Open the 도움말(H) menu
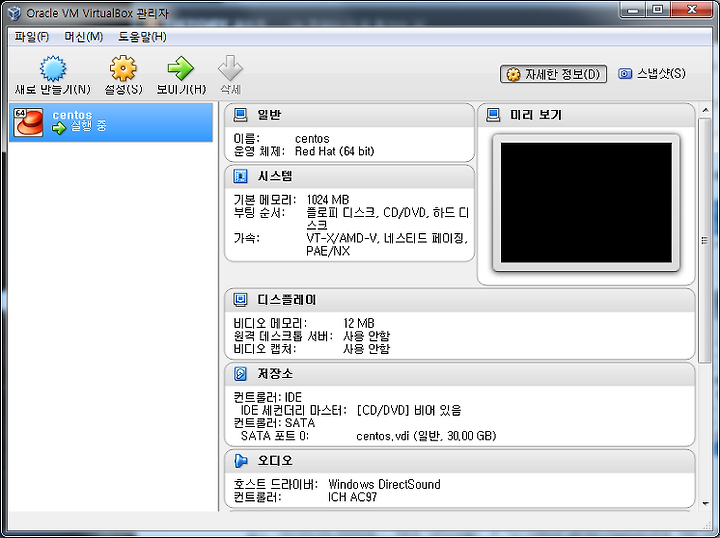Screen dimensions: 720x538 [x=142, y=37]
